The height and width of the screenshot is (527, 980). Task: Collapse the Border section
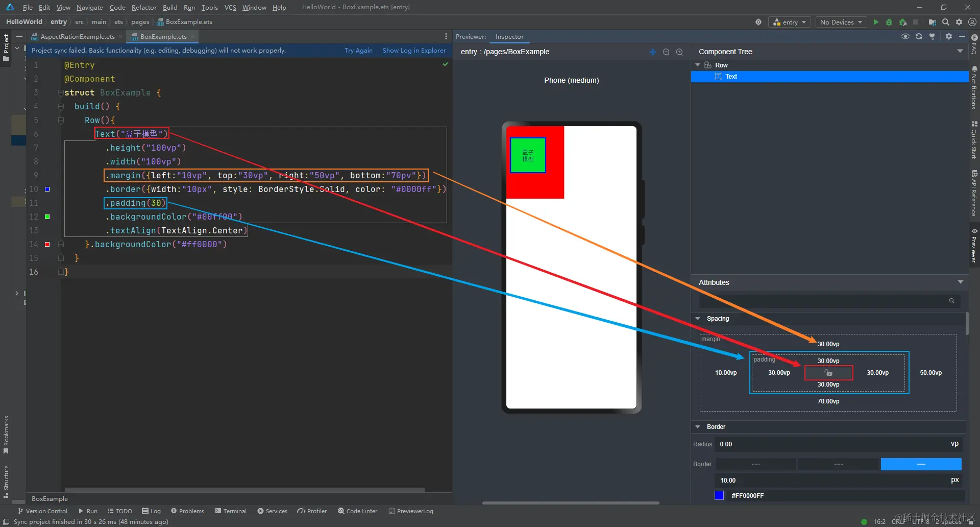click(698, 427)
